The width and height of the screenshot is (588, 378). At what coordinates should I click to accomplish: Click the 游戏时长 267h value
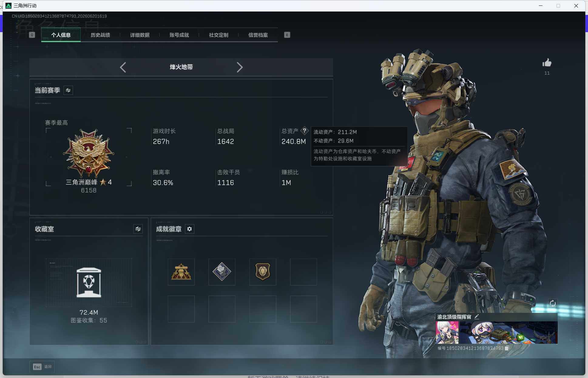(161, 142)
